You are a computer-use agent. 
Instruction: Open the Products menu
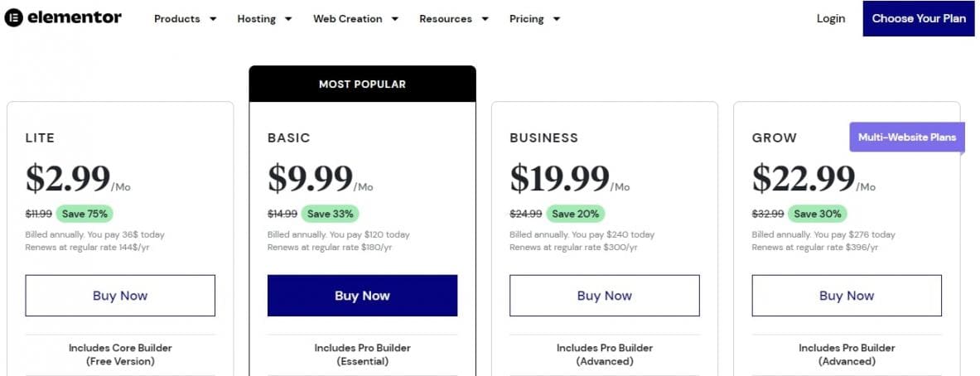pos(177,19)
